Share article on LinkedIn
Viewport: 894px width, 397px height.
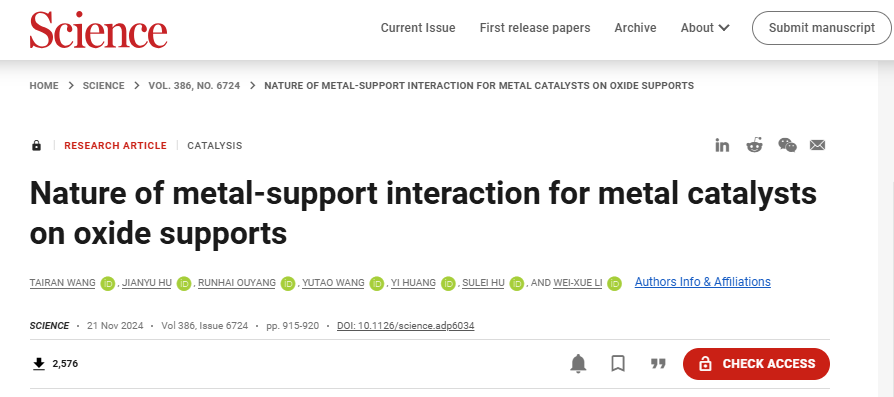pos(722,145)
